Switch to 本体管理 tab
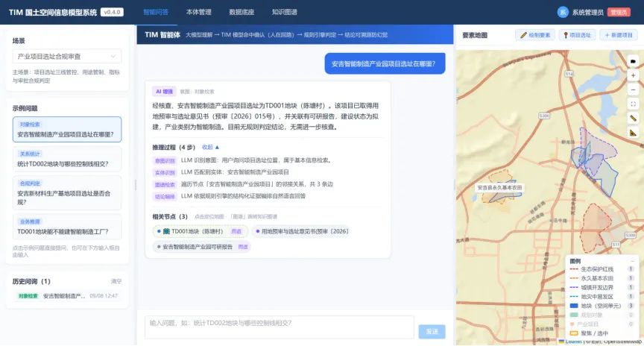The image size is (644, 346). pos(199,13)
